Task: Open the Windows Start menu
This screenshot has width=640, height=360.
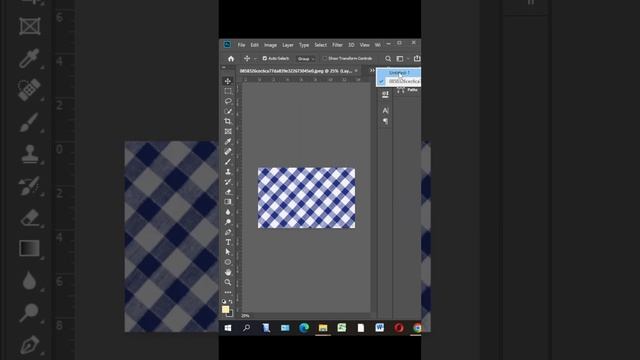Action: click(228, 328)
